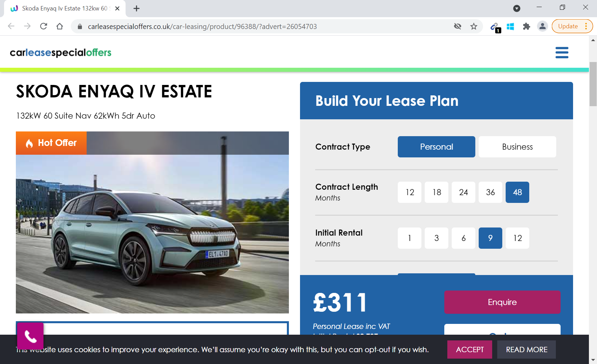Choose 36 months contract length

tap(490, 192)
